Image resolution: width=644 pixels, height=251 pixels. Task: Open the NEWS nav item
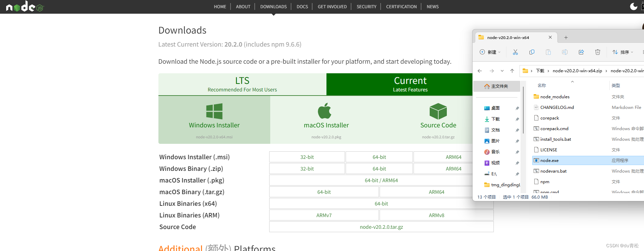(432, 7)
